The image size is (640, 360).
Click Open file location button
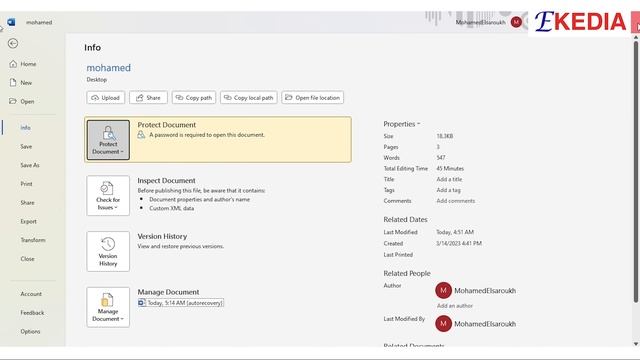pos(313,98)
